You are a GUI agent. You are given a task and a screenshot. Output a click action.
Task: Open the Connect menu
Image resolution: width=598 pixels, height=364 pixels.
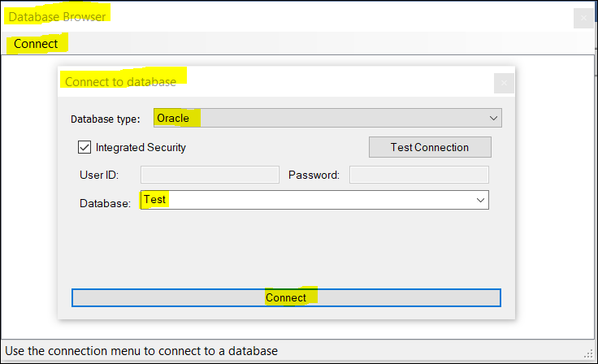pos(36,44)
